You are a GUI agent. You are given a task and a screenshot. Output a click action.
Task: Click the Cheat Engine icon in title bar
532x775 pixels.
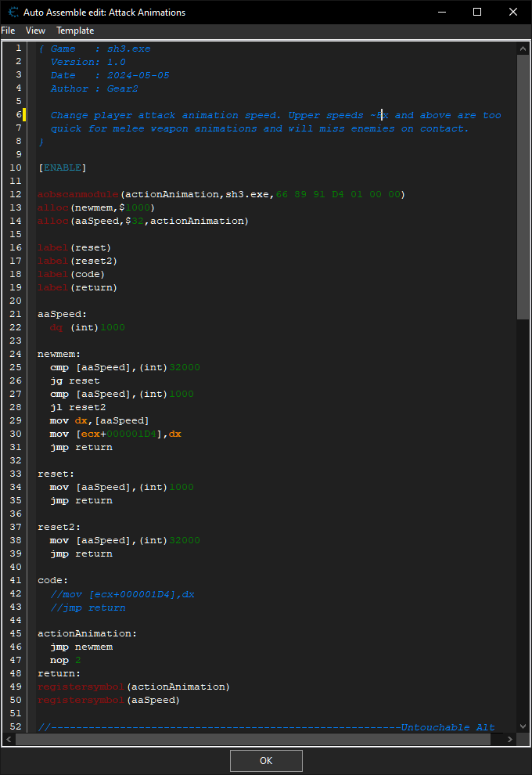(13, 13)
